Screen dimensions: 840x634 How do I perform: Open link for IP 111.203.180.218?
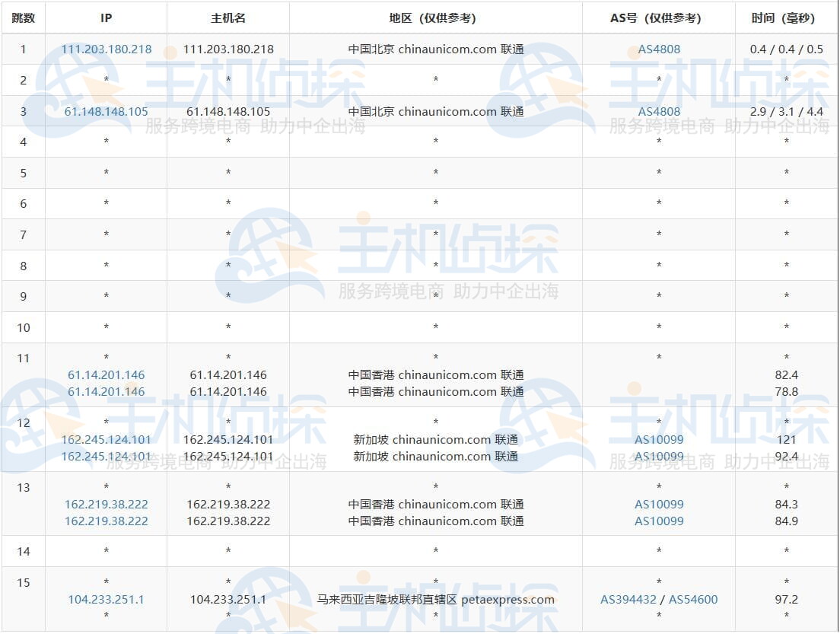pos(106,49)
